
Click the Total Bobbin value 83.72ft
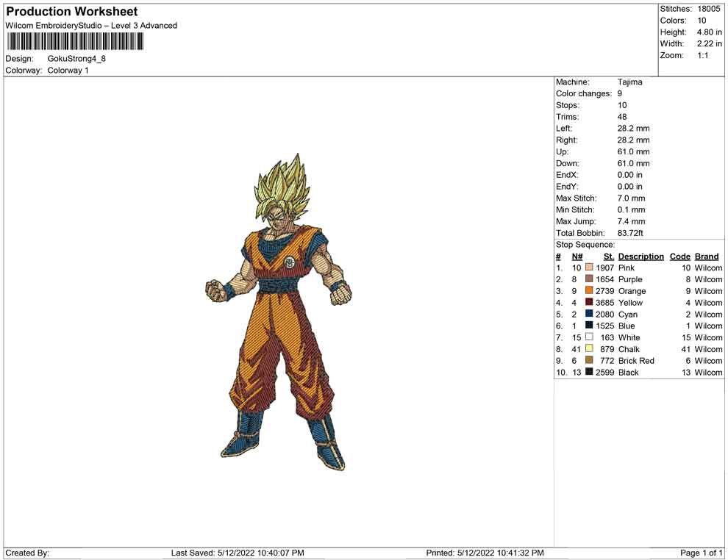(630, 233)
